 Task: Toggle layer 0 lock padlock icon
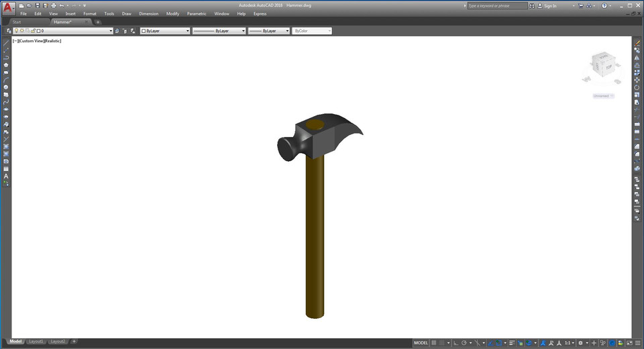click(x=34, y=31)
